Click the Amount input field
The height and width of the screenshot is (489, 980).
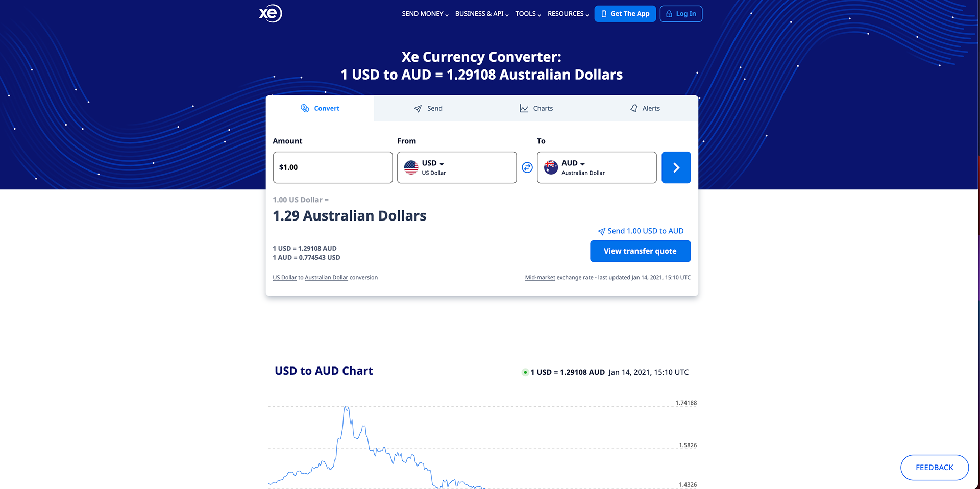pyautogui.click(x=333, y=167)
